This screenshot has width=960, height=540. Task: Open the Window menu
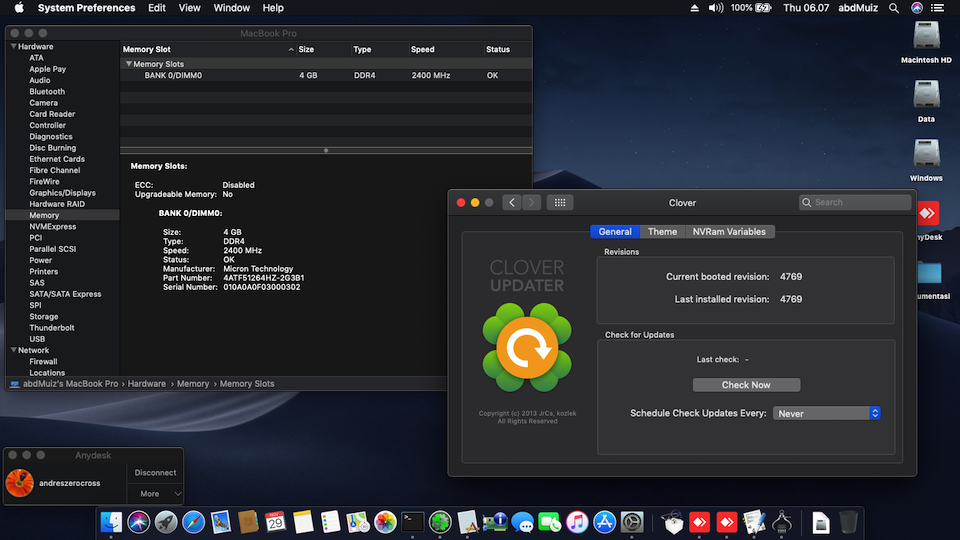[x=231, y=8]
